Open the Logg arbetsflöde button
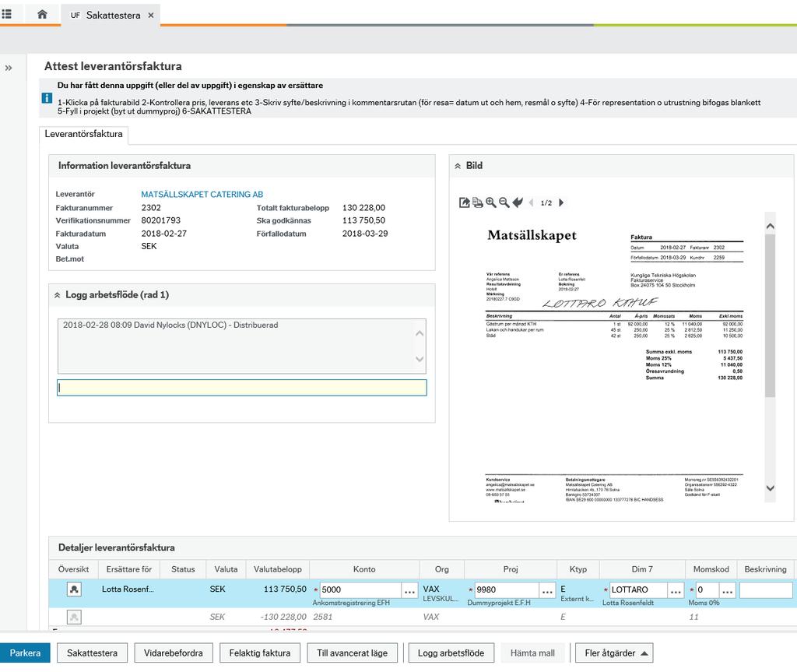 click(x=451, y=653)
